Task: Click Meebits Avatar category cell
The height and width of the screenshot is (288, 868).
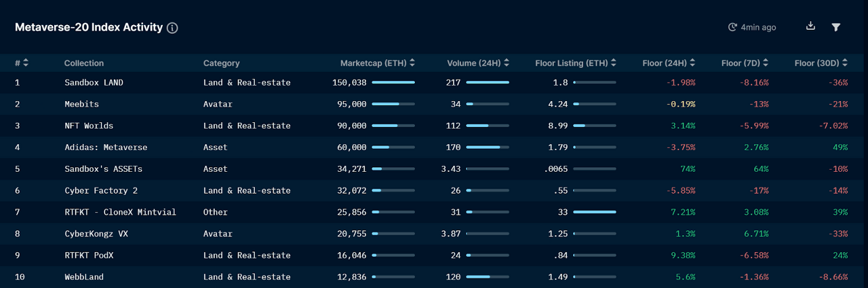Action: click(218, 104)
